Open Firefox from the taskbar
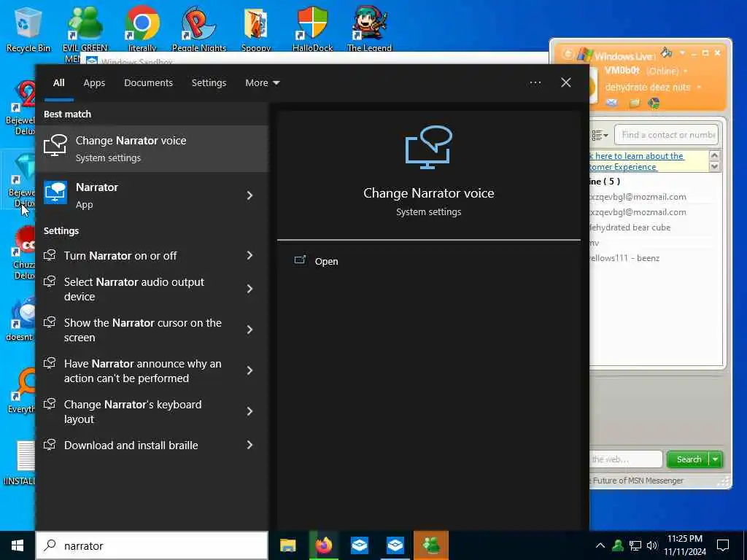The width and height of the screenshot is (747, 560). (323, 545)
